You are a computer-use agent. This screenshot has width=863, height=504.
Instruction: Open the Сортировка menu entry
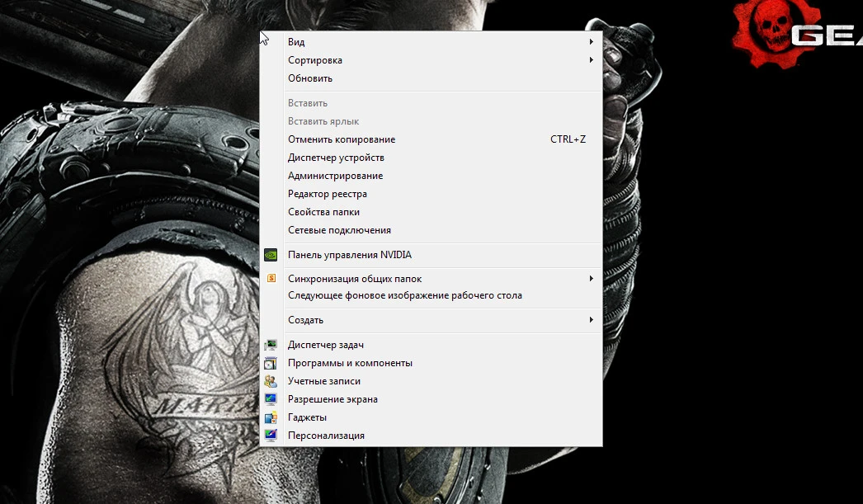431,60
